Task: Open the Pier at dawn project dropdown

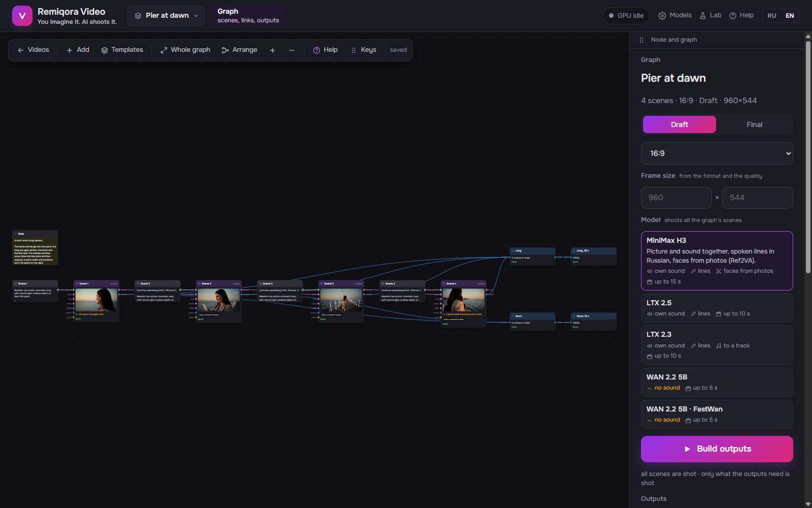Action: (166, 16)
